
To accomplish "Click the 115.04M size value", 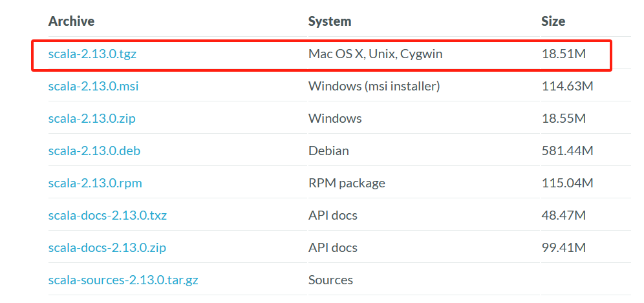I will coord(567,183).
